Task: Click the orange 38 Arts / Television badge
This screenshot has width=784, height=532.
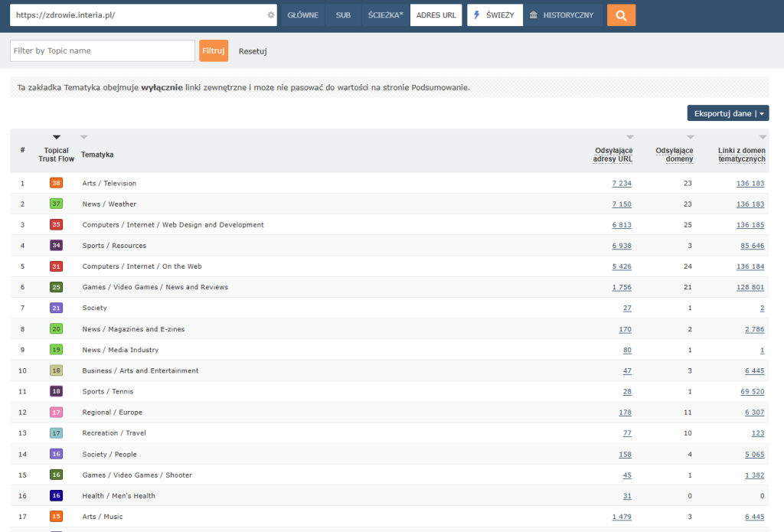Action: point(56,183)
